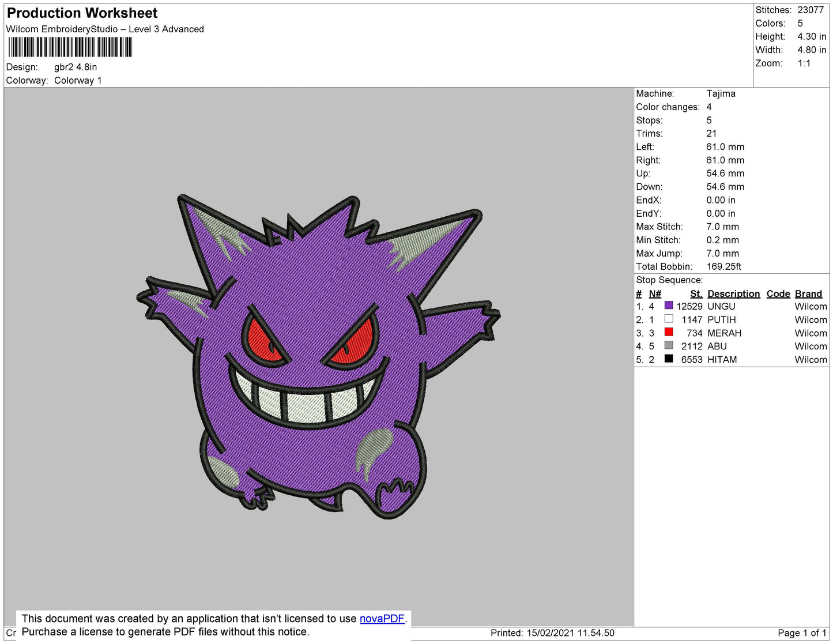The height and width of the screenshot is (644, 833).
Task: Click the Description column header
Action: (x=733, y=293)
